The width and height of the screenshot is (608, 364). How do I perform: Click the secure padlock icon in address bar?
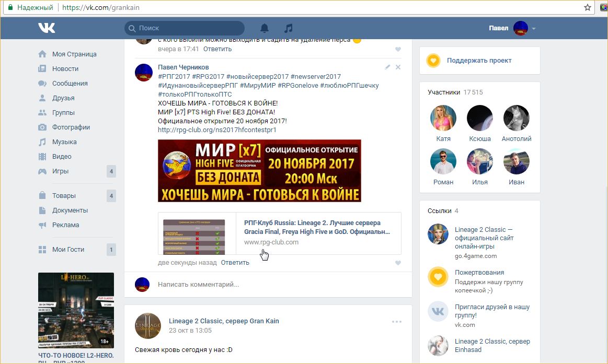(10, 7)
